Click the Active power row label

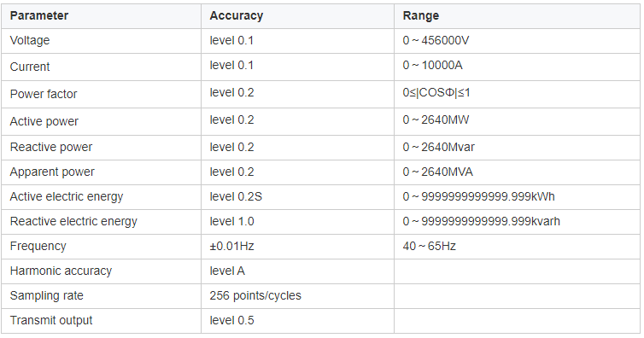[44, 121]
